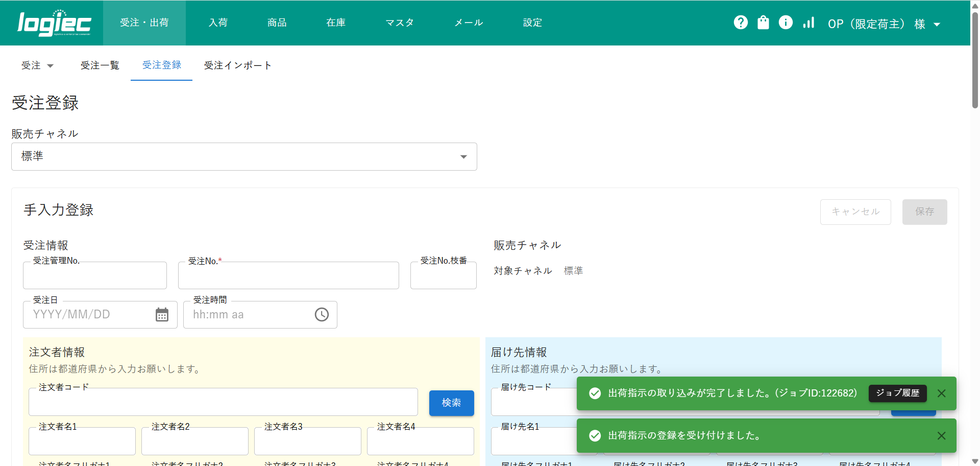This screenshot has height=466, width=980.
Task: Switch to the 受注インポート tab
Action: [237, 65]
